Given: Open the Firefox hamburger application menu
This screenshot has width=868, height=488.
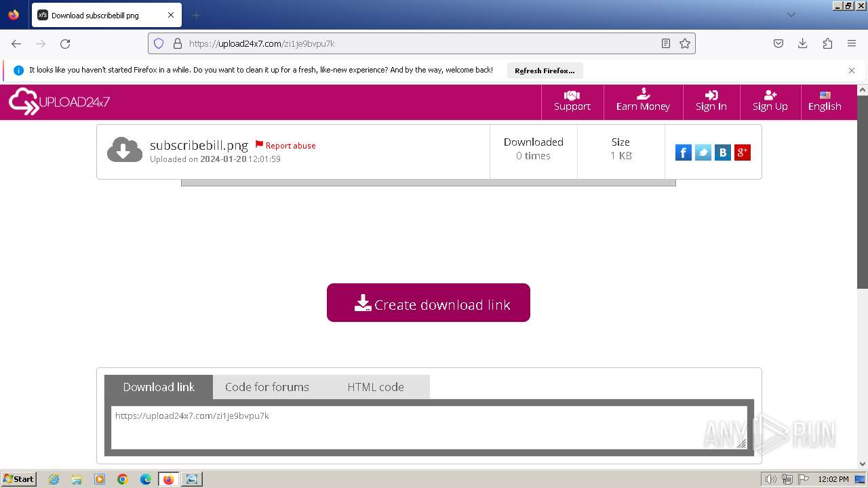Looking at the screenshot, I should click(852, 43).
